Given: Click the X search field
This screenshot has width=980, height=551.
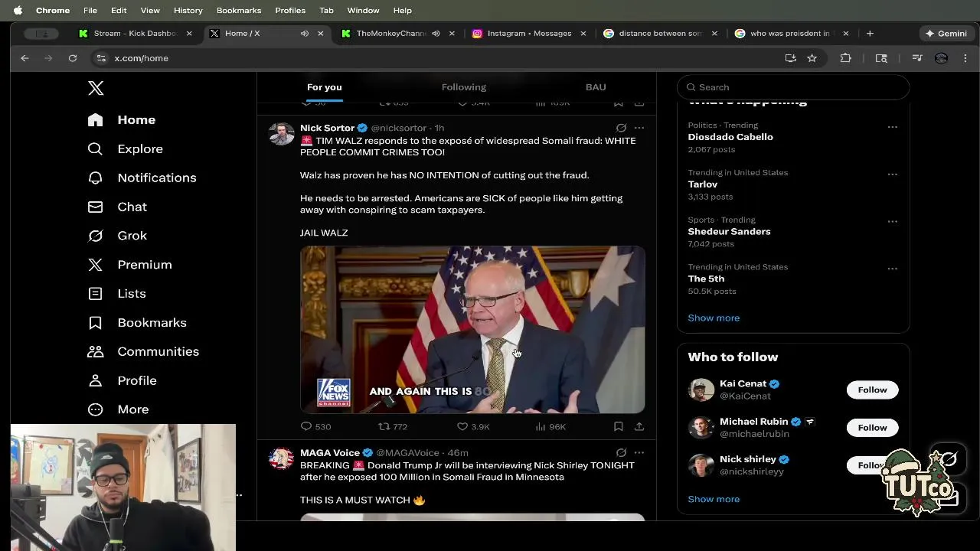Looking at the screenshot, I should (x=793, y=87).
